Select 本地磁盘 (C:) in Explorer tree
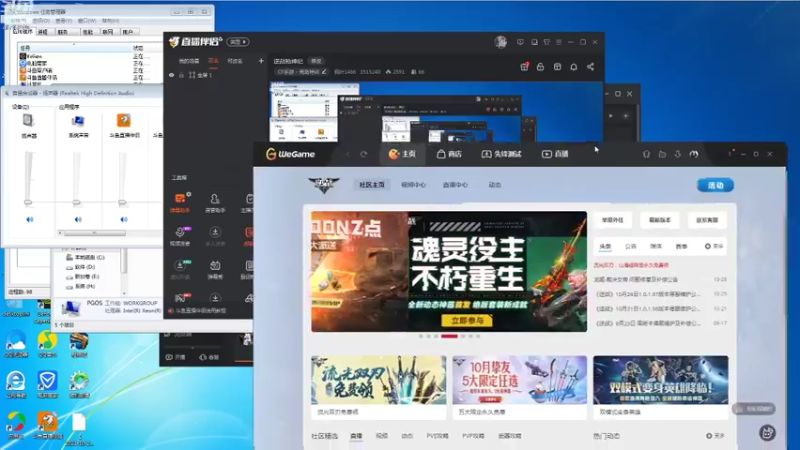The width and height of the screenshot is (800, 450). point(86,257)
